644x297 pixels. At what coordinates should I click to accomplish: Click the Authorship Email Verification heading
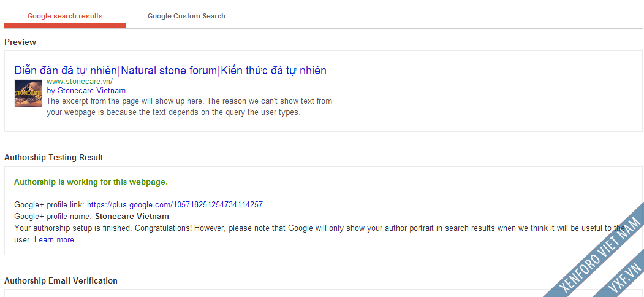pos(61,281)
